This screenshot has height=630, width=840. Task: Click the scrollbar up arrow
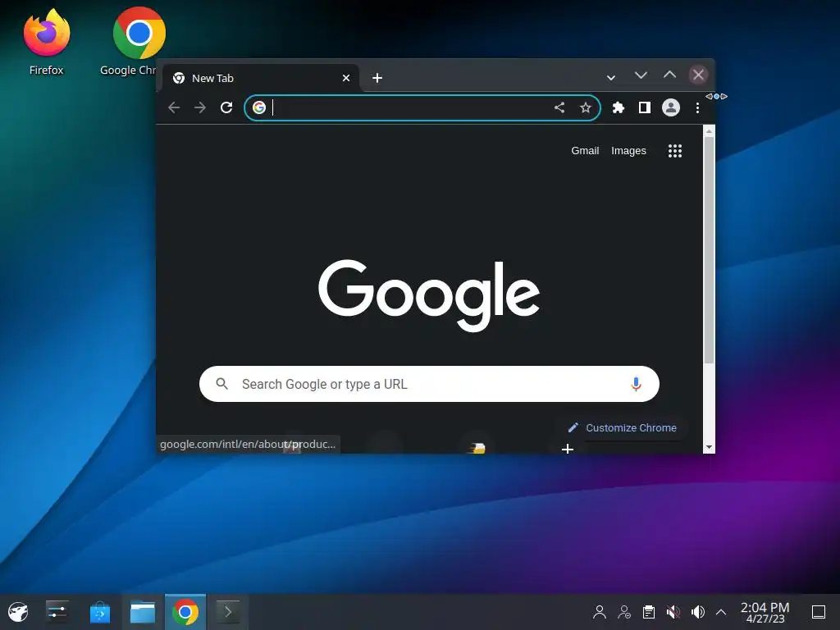click(x=709, y=130)
